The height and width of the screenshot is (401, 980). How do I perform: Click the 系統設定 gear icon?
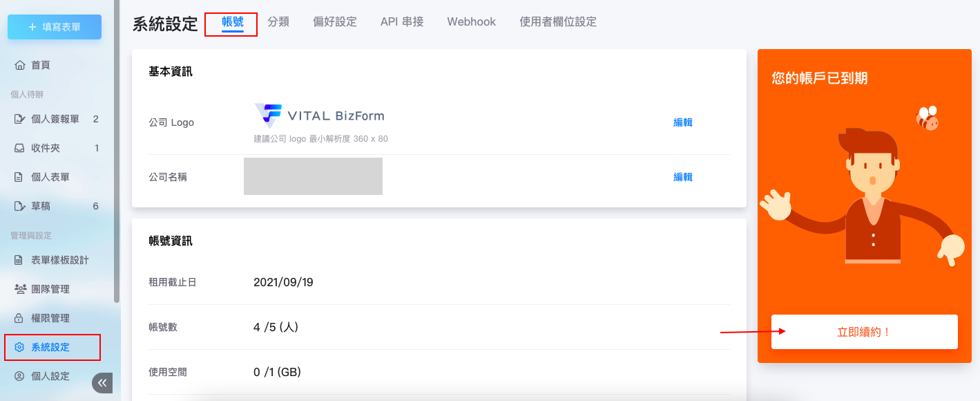[x=20, y=347]
